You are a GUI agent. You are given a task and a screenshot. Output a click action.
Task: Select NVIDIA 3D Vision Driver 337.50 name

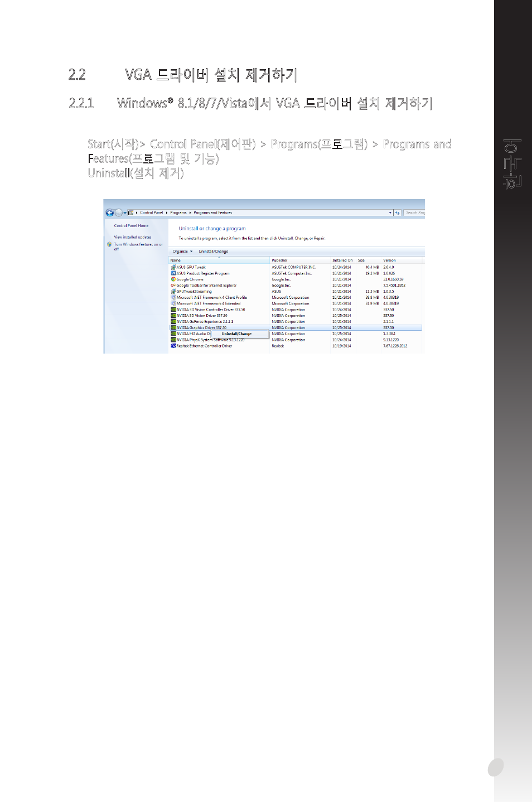click(202, 316)
